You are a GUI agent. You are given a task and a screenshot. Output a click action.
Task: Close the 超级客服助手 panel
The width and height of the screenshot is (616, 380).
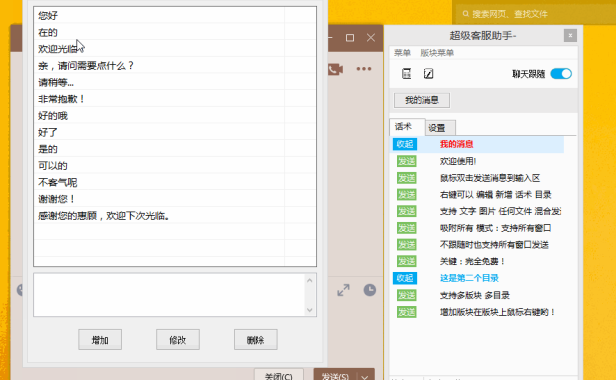tap(570, 36)
